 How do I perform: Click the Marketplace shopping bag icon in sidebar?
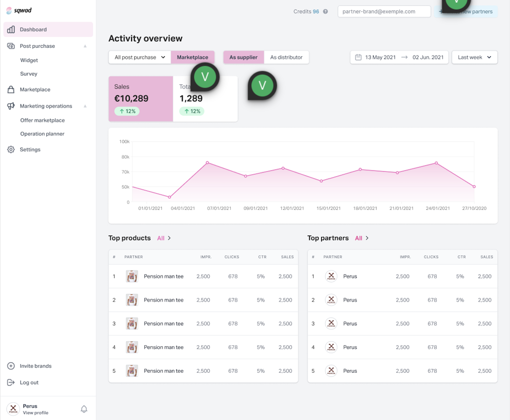point(11,90)
